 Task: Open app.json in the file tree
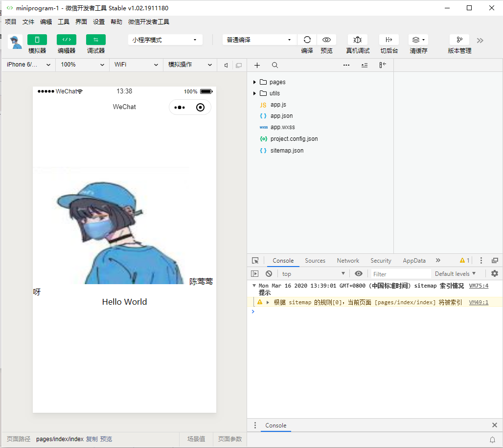point(281,116)
